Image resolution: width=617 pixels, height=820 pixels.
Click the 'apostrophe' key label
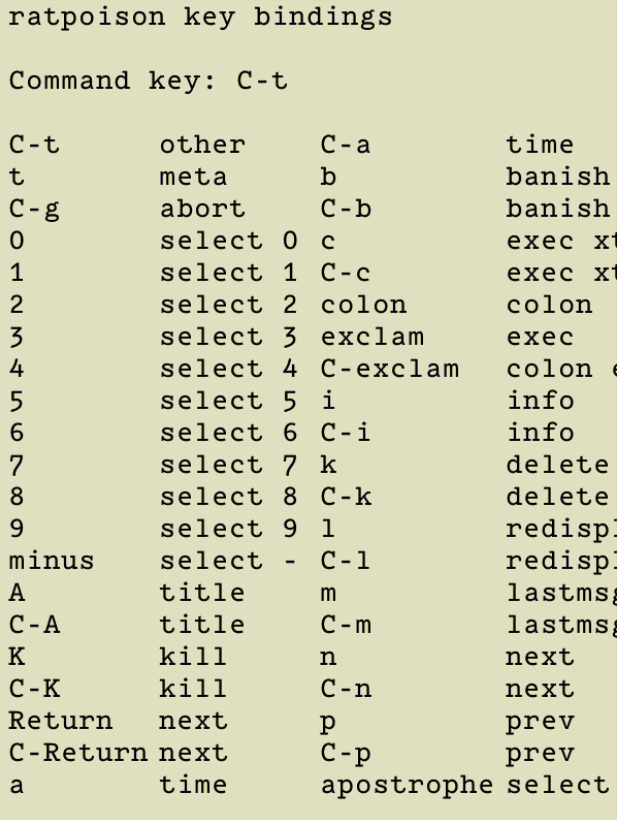[x=407, y=785]
